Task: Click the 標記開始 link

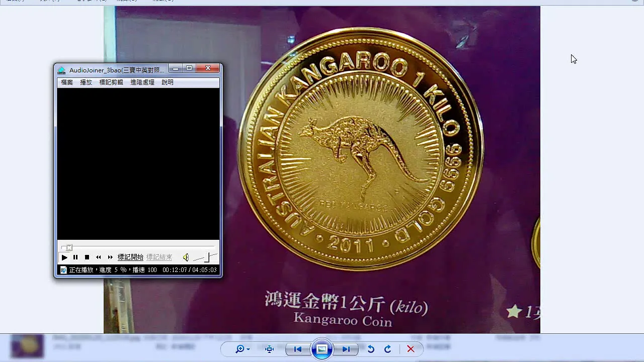Action: coord(131,257)
